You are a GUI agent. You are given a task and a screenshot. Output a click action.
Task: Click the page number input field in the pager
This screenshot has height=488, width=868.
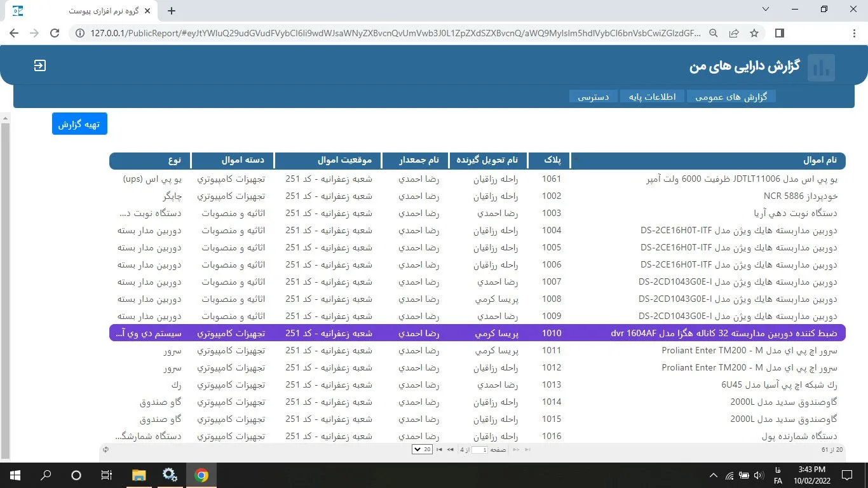pos(480,450)
